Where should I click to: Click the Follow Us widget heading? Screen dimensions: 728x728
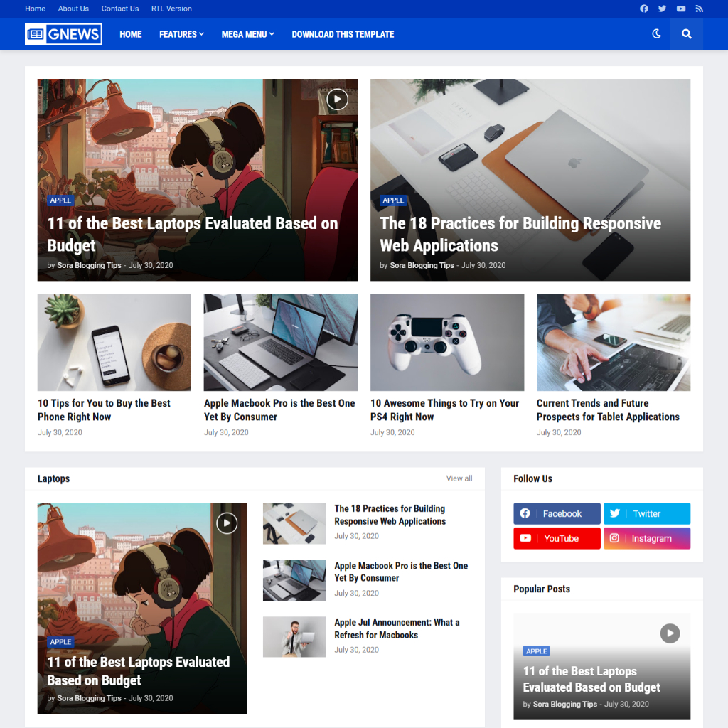pos(533,478)
